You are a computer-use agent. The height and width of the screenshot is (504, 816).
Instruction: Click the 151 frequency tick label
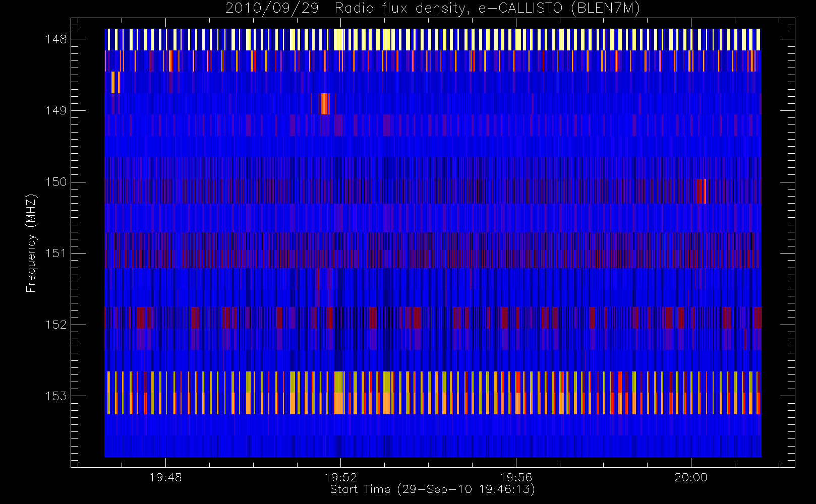click(56, 253)
